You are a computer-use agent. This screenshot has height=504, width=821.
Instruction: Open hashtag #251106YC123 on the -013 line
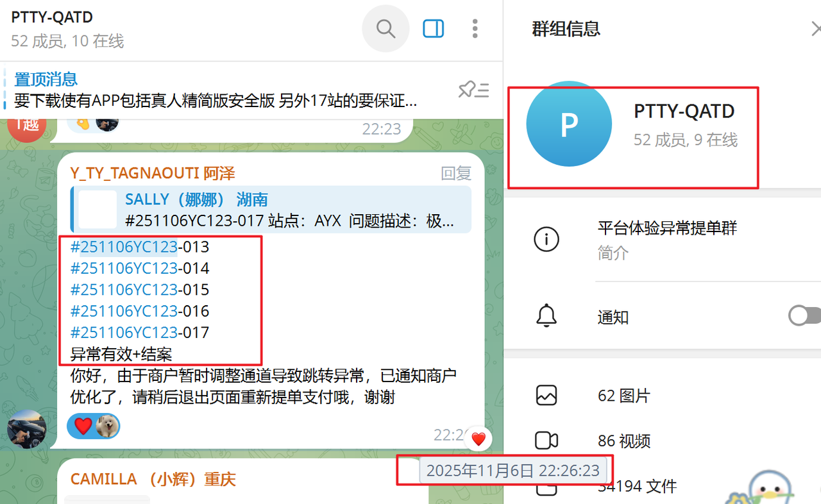coord(124,247)
